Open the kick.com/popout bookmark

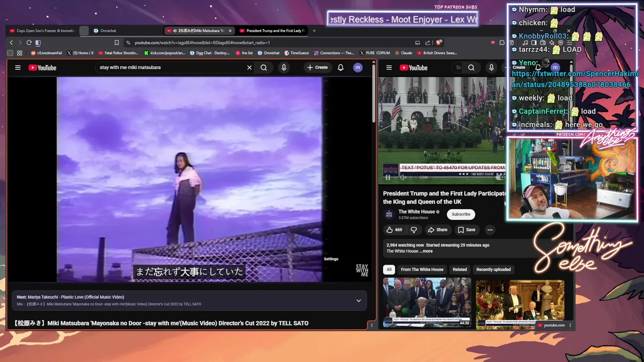165,53
